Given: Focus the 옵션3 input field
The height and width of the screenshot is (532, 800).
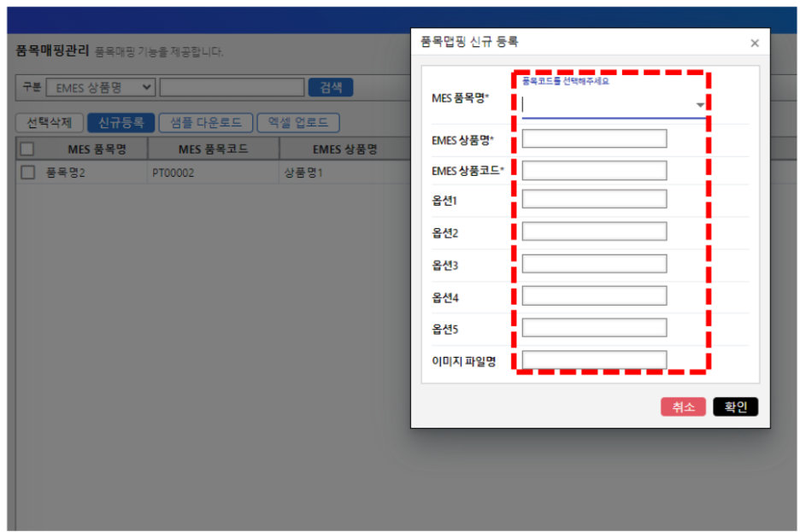Looking at the screenshot, I should 594,264.
